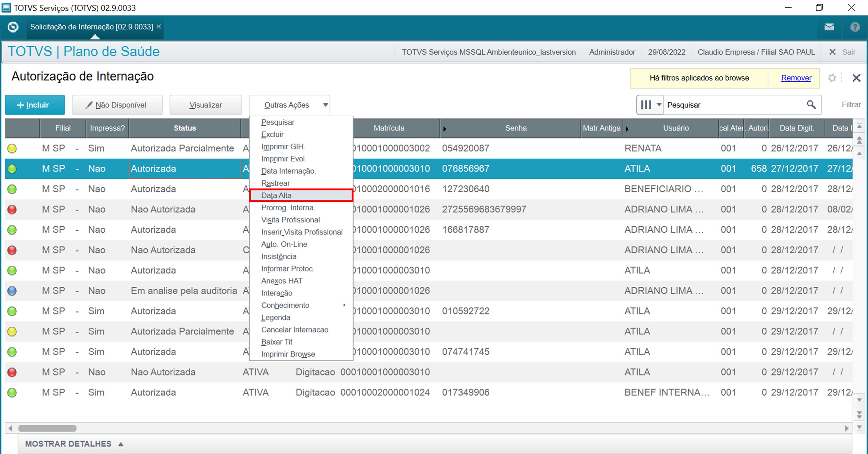Expand the Outras Ações dropdown arrow
Image resolution: width=868 pixels, height=454 pixels.
(325, 105)
